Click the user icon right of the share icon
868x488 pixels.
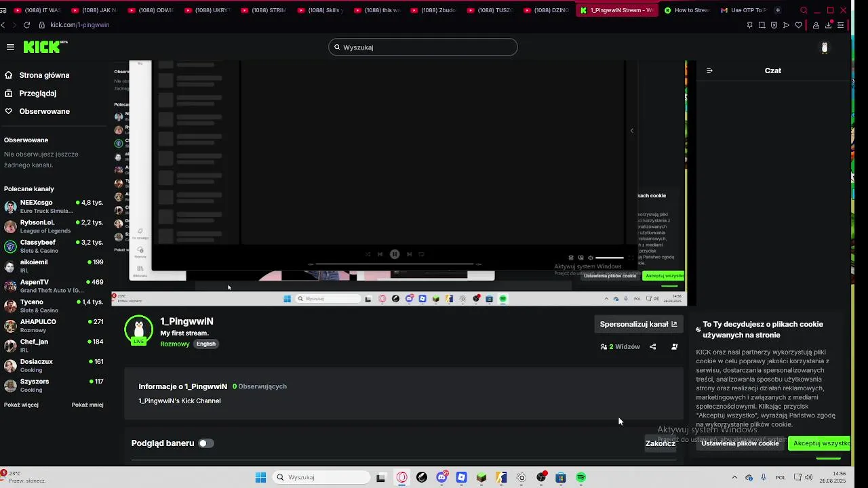click(x=674, y=346)
